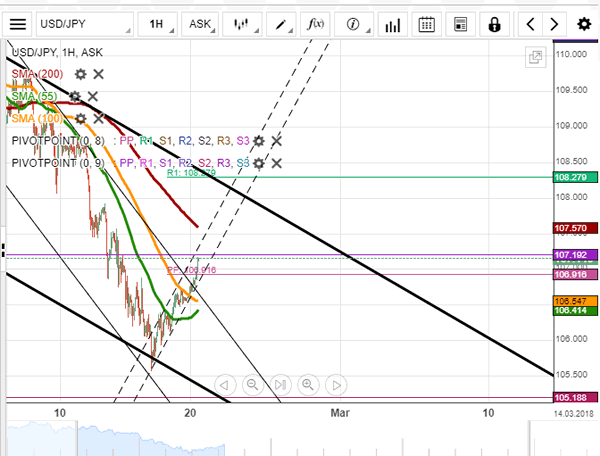
Task: Pop out chart into separate window
Action: tap(535, 57)
